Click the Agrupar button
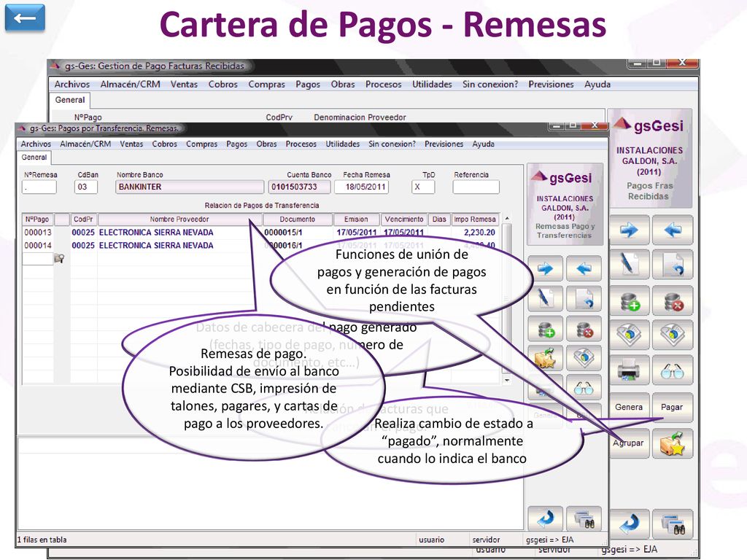 [629, 443]
